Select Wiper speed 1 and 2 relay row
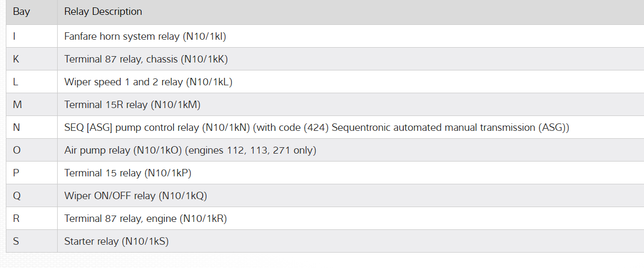This screenshot has height=268, width=644. point(148,82)
